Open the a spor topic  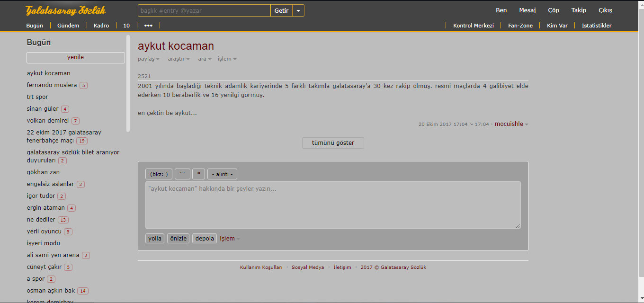[x=36, y=279]
